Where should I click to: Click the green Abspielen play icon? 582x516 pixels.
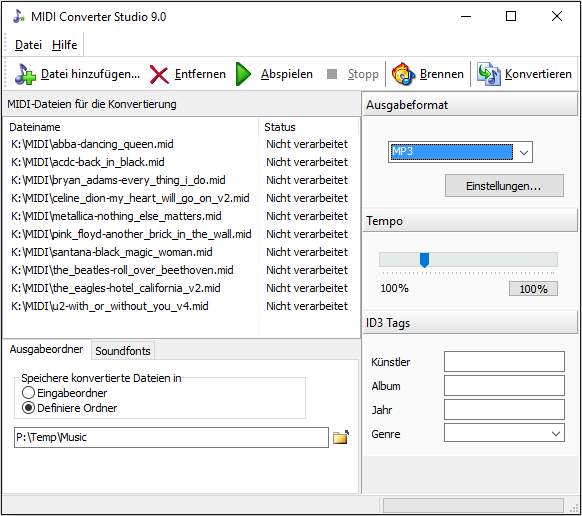pos(243,74)
